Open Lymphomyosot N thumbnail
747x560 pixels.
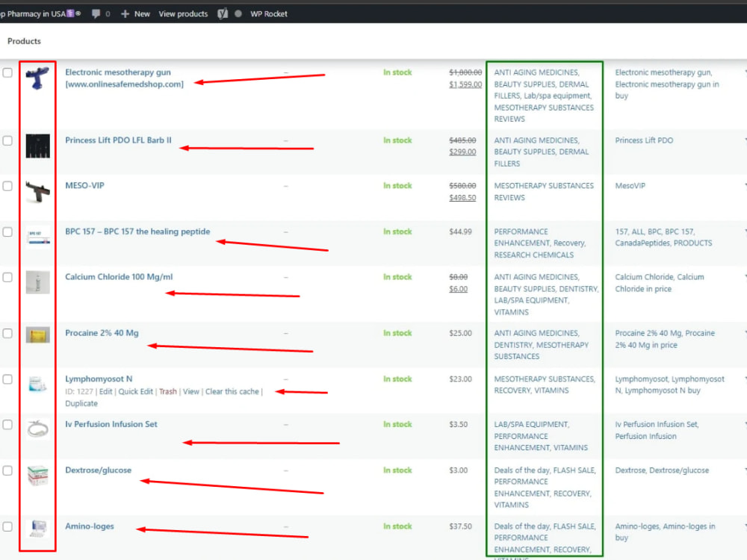pyautogui.click(x=37, y=385)
